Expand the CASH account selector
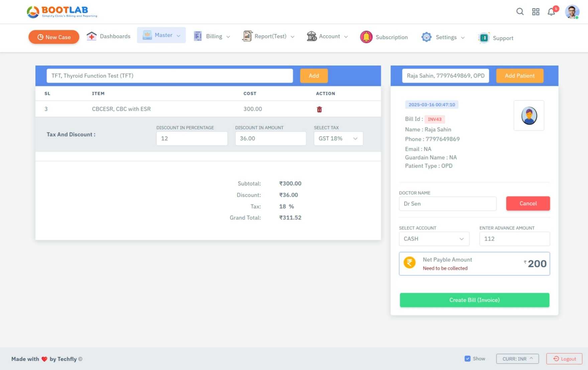 click(x=434, y=239)
